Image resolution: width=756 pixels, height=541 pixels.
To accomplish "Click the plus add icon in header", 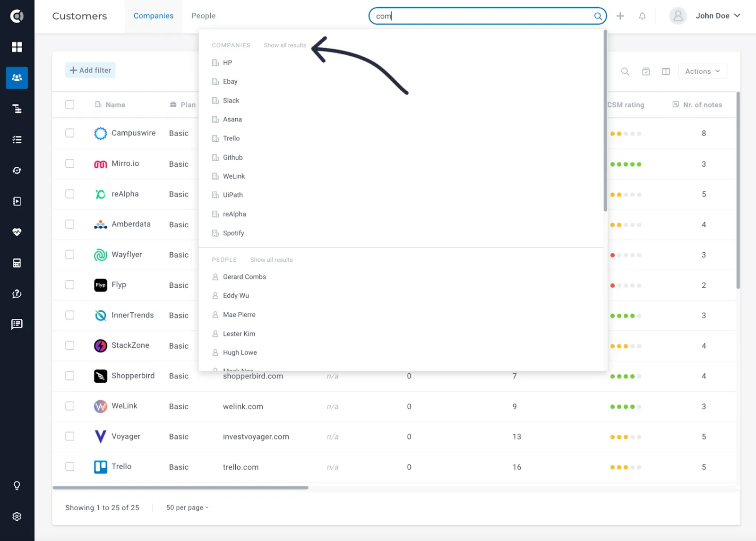I will tap(620, 16).
